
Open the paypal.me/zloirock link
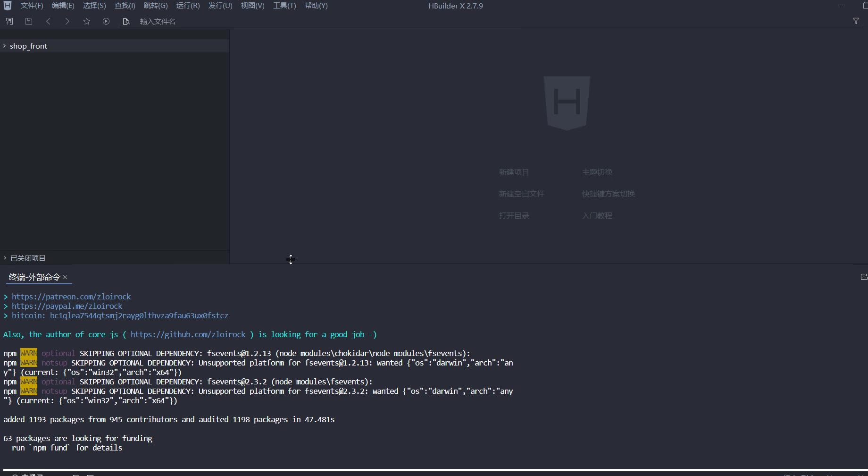click(67, 306)
